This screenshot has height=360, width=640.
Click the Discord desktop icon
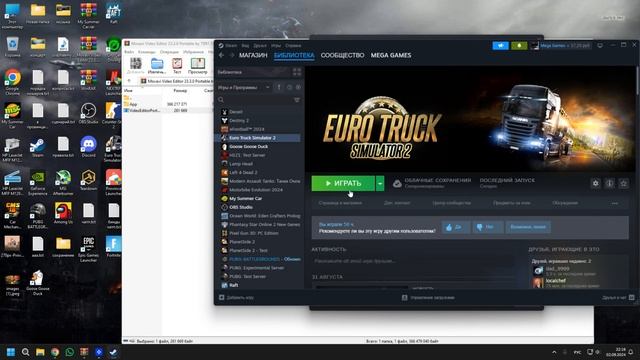pyautogui.click(x=88, y=147)
